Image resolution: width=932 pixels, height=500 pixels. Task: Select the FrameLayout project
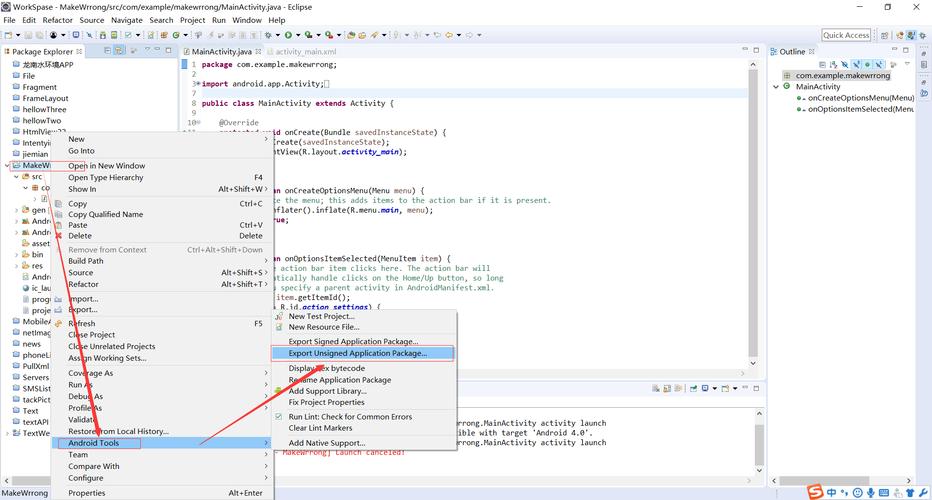45,98
